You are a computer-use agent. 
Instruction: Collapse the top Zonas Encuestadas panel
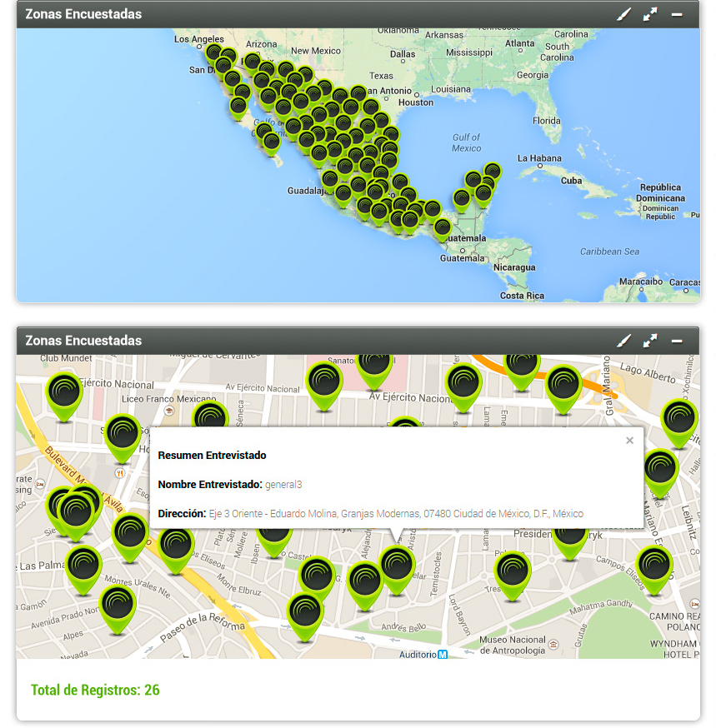[677, 14]
